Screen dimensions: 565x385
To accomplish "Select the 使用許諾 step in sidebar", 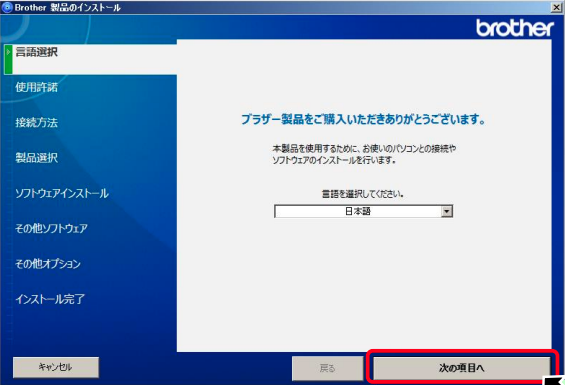I will [x=36, y=87].
